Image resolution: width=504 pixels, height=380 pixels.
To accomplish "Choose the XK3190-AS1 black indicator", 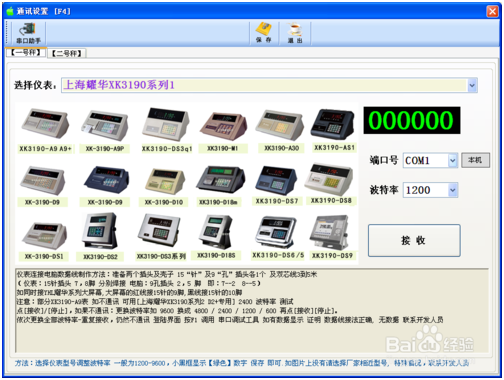I will point(333,124).
